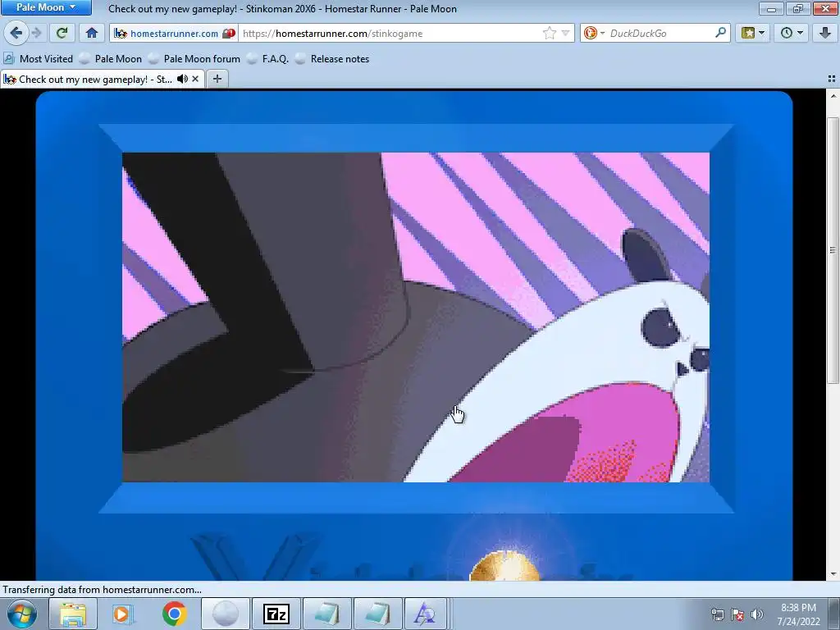840x630 pixels.
Task: Click the URL address field
Action: click(x=390, y=33)
